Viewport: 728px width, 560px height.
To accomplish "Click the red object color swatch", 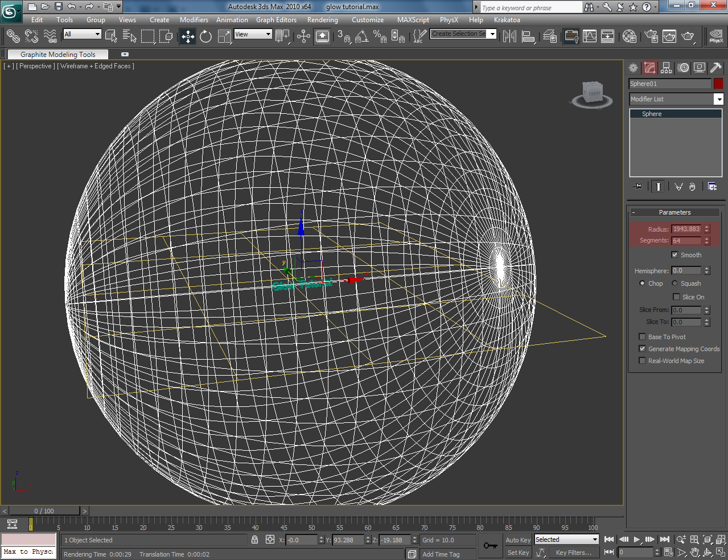I will point(718,84).
